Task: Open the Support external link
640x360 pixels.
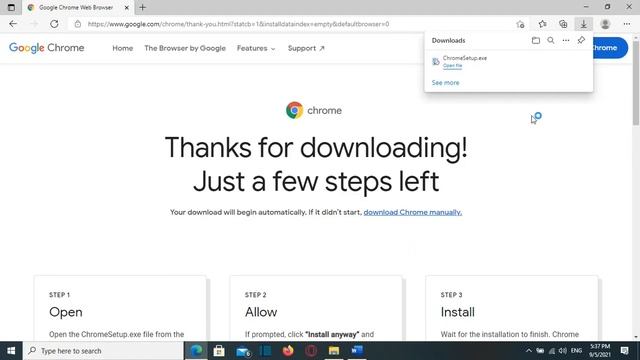Action: coord(306,48)
